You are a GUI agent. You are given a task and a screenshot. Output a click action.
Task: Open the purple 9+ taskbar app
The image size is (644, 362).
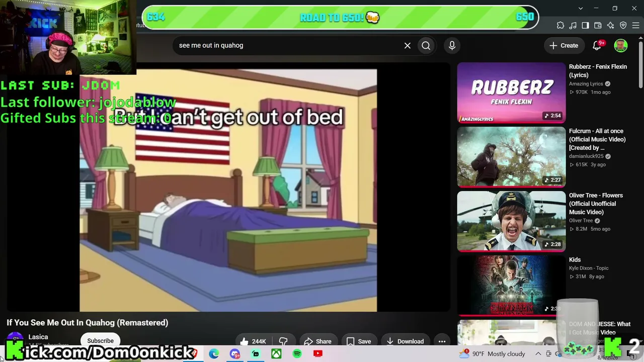click(235, 354)
